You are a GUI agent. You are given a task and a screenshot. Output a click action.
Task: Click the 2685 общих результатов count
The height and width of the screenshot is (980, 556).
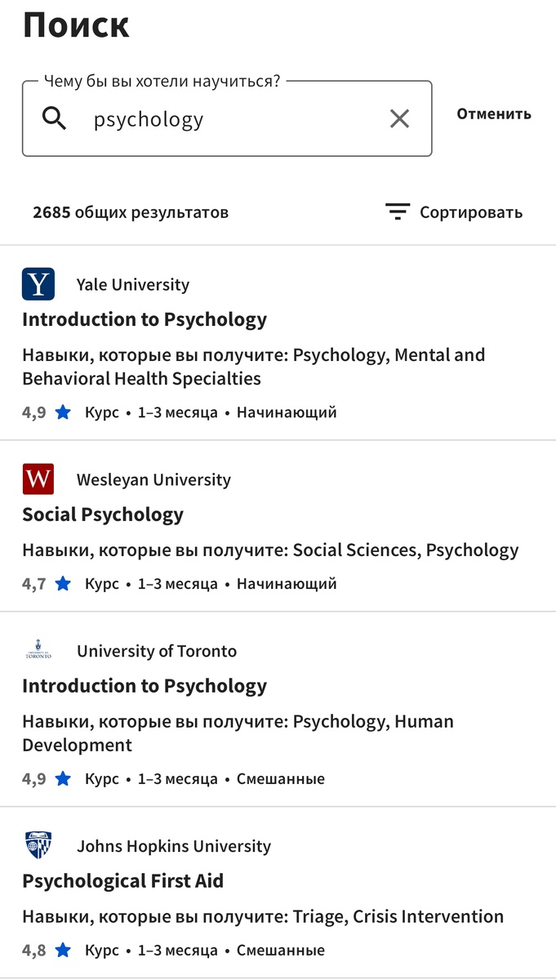click(131, 212)
